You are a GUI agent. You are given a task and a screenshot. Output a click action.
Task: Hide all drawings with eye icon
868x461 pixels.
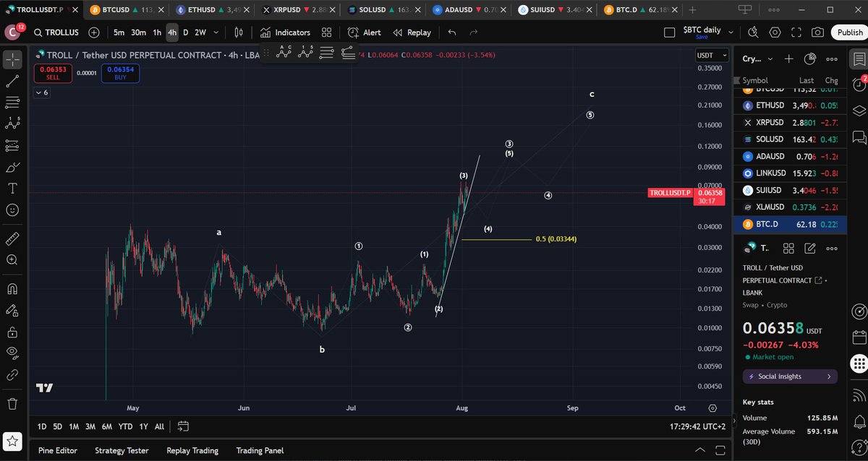[12, 353]
